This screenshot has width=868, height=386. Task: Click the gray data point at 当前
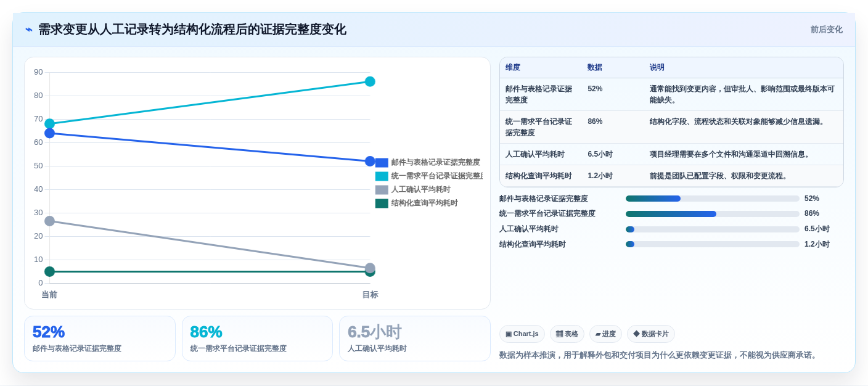tap(49, 221)
